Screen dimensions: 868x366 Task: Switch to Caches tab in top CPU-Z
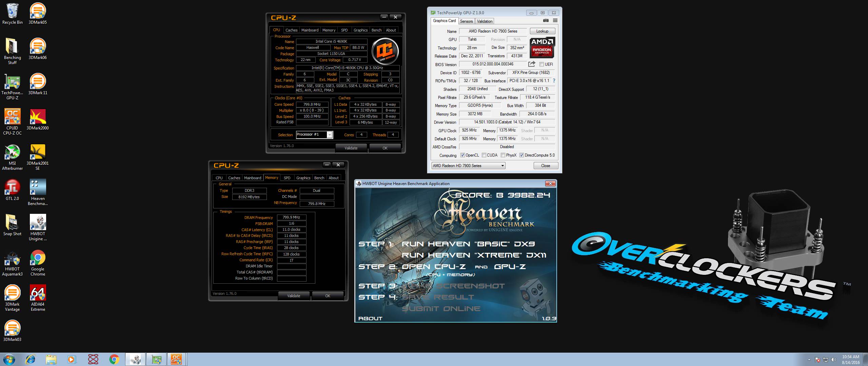click(x=291, y=30)
